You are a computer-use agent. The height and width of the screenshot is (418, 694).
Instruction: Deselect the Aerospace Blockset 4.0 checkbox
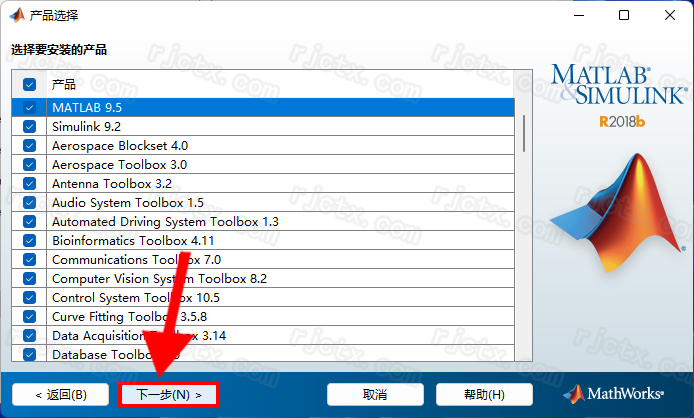click(30, 146)
